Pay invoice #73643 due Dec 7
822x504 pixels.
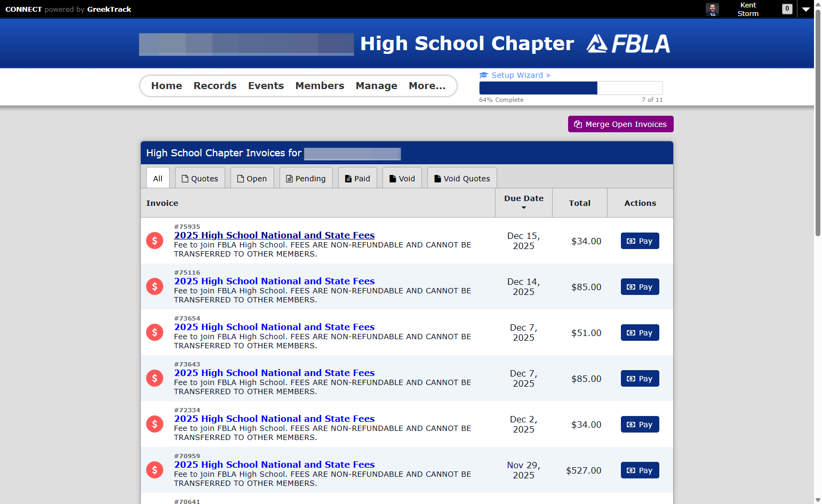640,378
